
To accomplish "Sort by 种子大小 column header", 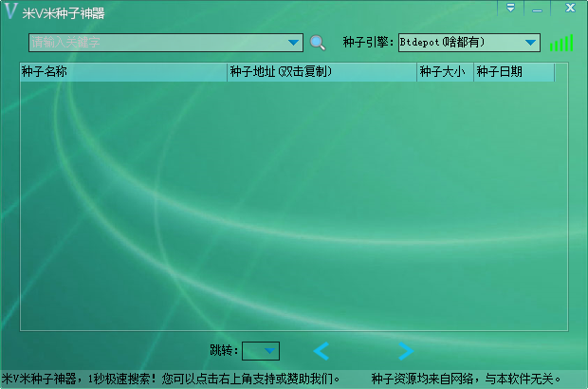I will pos(445,72).
